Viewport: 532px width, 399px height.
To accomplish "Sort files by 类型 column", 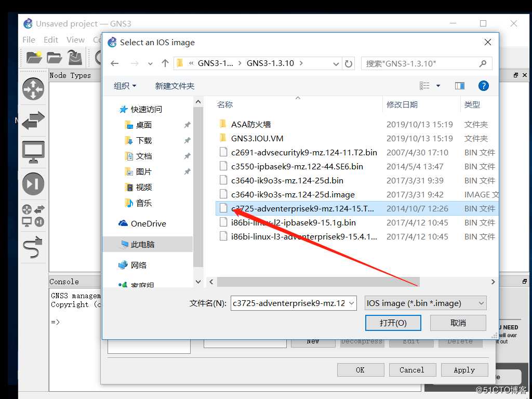I will click(x=472, y=104).
